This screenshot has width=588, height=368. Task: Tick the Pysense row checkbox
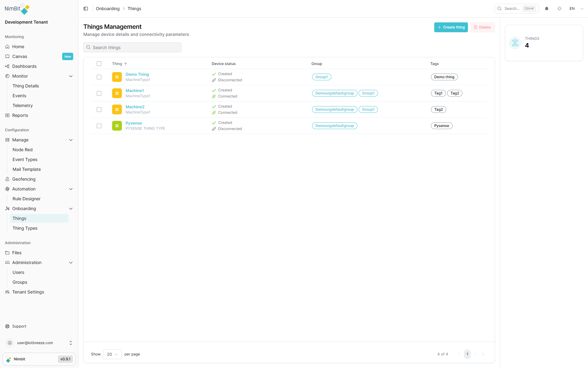coord(99,126)
